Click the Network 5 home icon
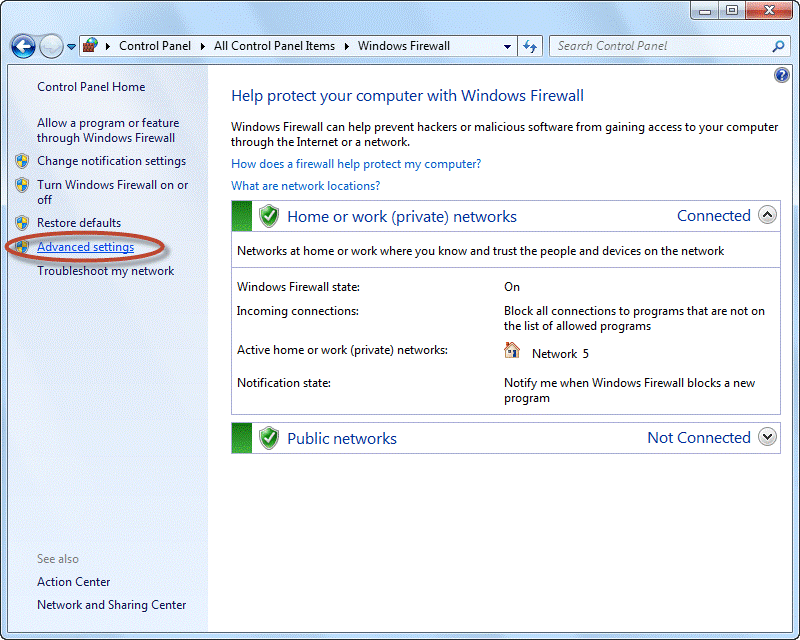The image size is (800, 640). tap(512, 351)
